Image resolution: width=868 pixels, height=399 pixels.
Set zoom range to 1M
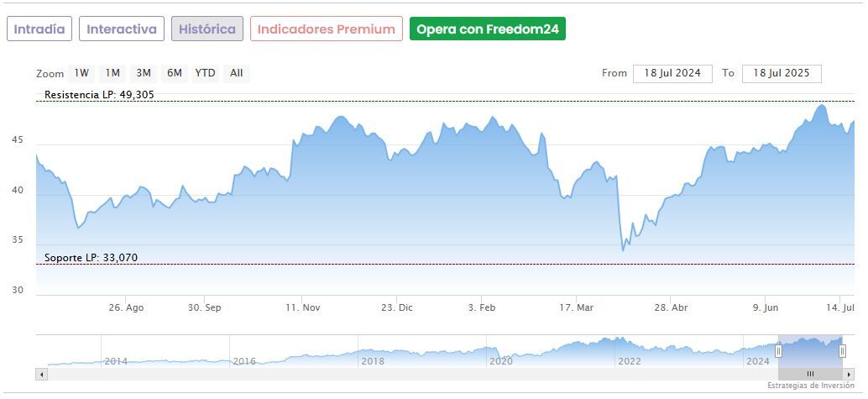click(112, 73)
